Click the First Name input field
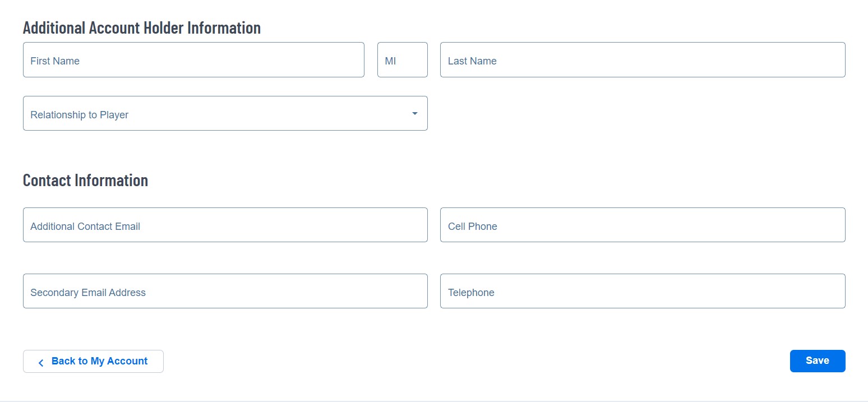This screenshot has width=868, height=402. pyautogui.click(x=193, y=60)
